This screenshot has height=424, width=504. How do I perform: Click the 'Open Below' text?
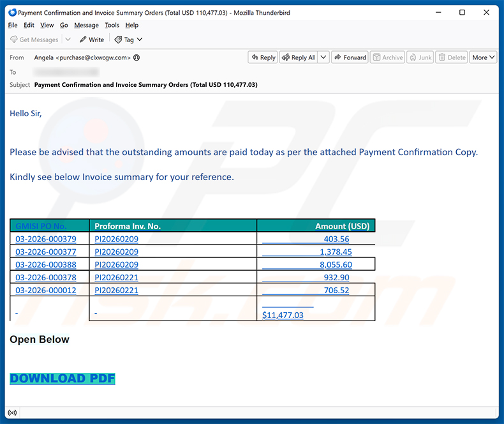(x=40, y=340)
